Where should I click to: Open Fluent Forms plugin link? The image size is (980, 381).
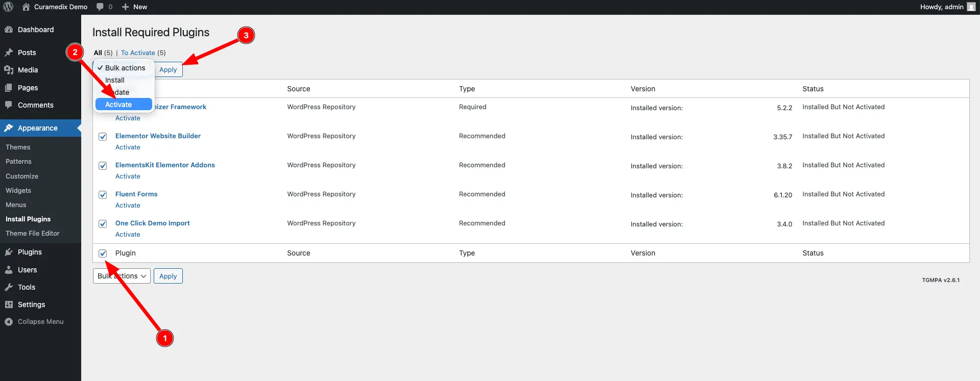[136, 194]
